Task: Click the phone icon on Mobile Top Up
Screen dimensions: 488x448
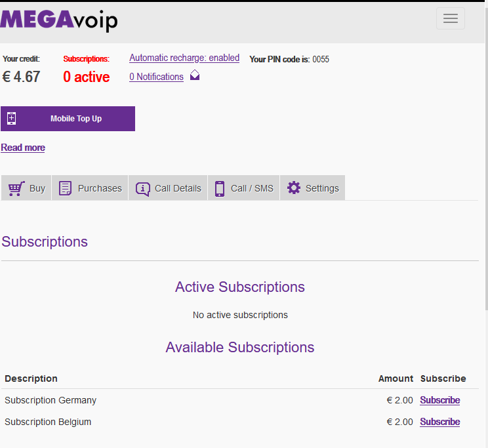Action: click(11, 119)
